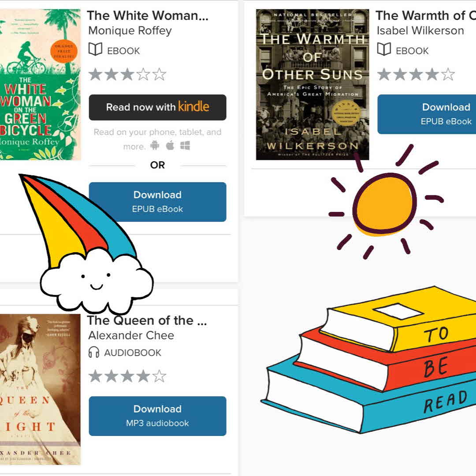Click the open book ebook icon for White Woman
Viewport: 476px width, 476px height.
point(95,49)
